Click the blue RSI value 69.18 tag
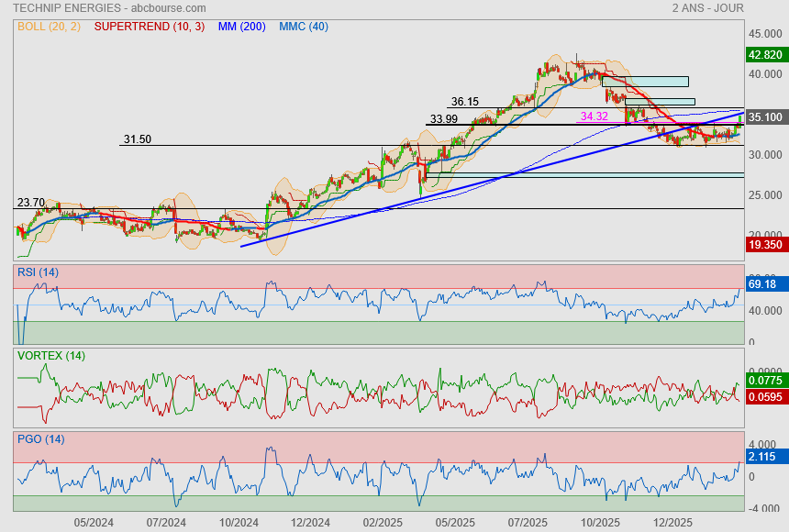The image size is (789, 532). (x=763, y=285)
